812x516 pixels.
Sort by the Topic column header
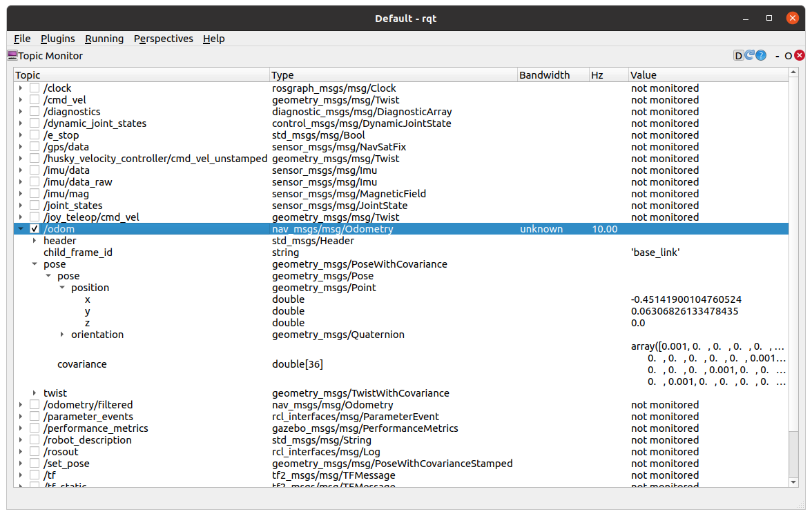point(142,75)
